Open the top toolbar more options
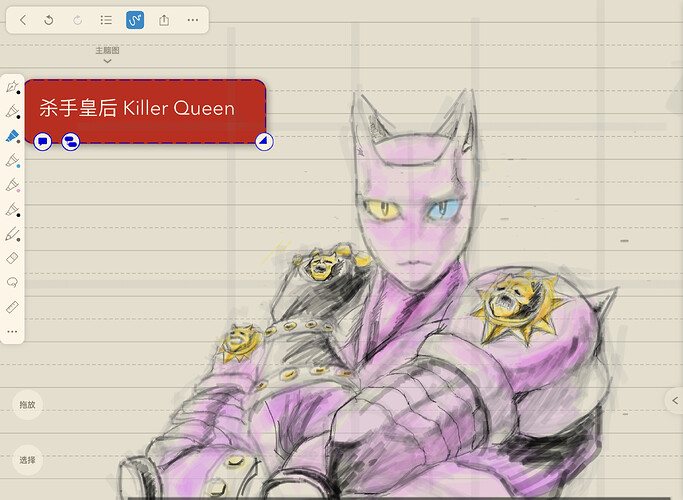 193,20
